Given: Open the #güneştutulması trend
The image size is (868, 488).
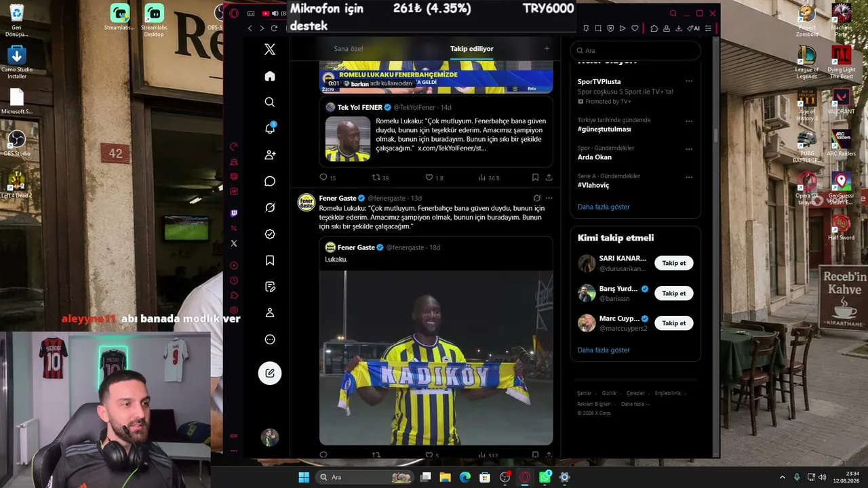Looking at the screenshot, I should tap(604, 129).
